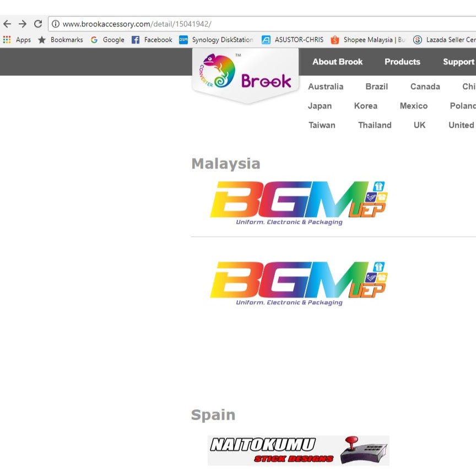
Task: Select the Japan country link
Action: click(x=320, y=106)
